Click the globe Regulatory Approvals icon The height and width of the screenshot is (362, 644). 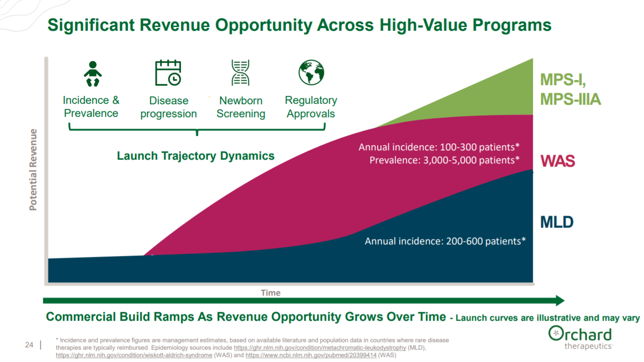pyautogui.click(x=311, y=73)
